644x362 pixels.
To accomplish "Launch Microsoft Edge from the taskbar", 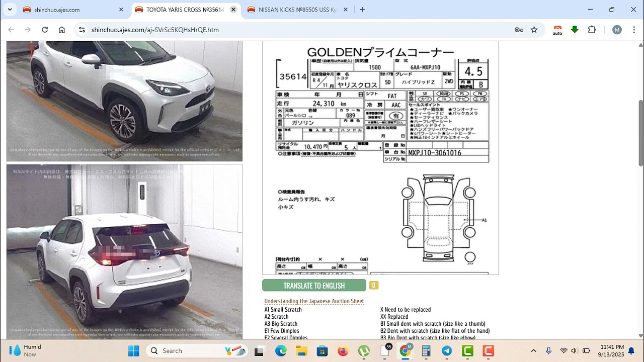I will [281, 351].
